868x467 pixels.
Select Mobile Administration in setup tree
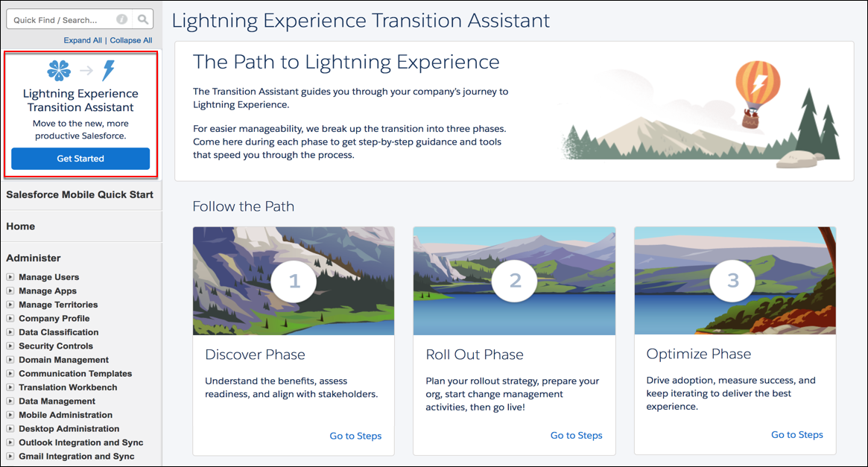66,416
